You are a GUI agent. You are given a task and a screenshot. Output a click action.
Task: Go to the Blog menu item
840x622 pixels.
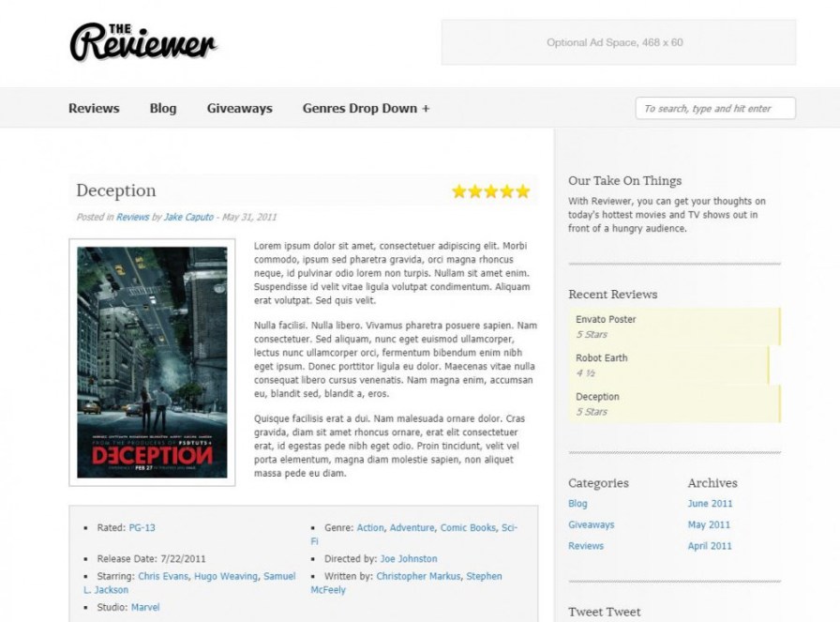(163, 108)
